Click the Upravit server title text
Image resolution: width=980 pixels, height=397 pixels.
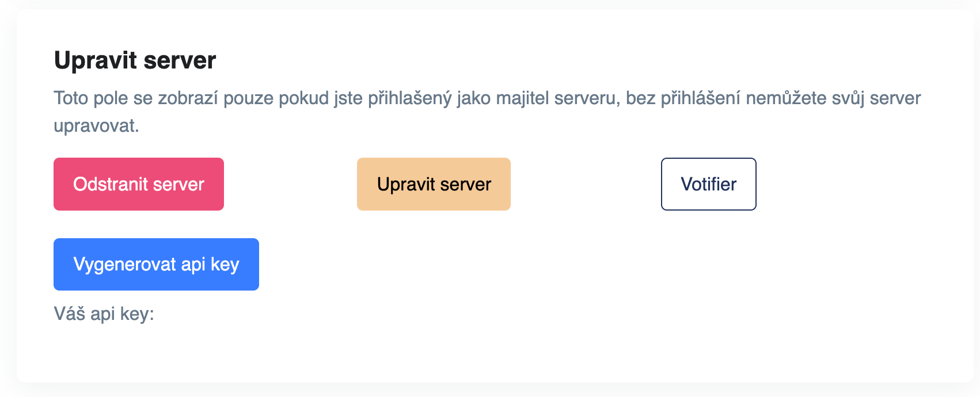pos(135,60)
